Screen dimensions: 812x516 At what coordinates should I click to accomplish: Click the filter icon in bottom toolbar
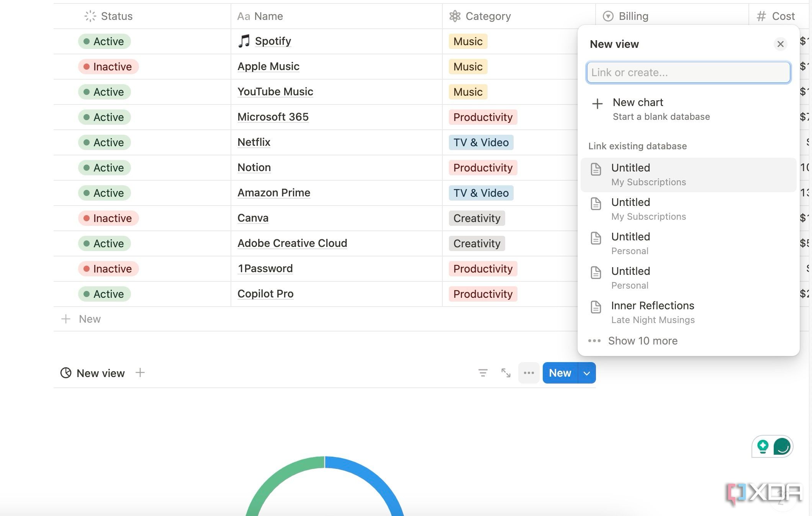pyautogui.click(x=482, y=373)
